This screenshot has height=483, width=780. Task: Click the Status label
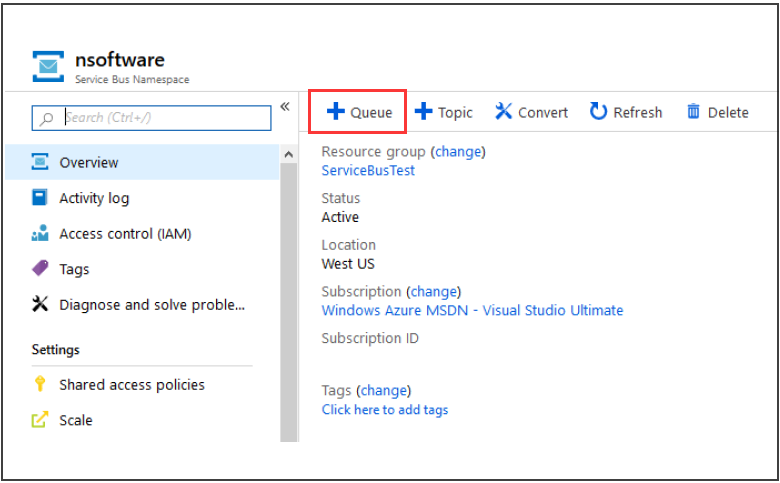click(340, 198)
